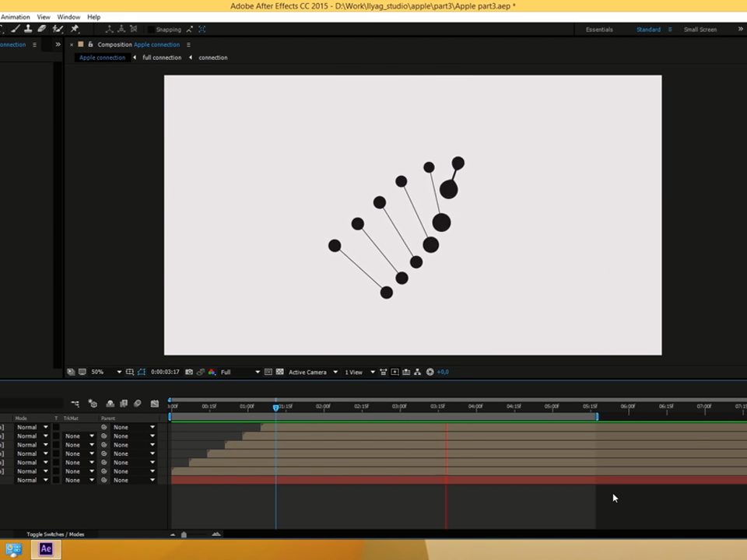Click Toggle Switches / Modes button

[x=55, y=534]
